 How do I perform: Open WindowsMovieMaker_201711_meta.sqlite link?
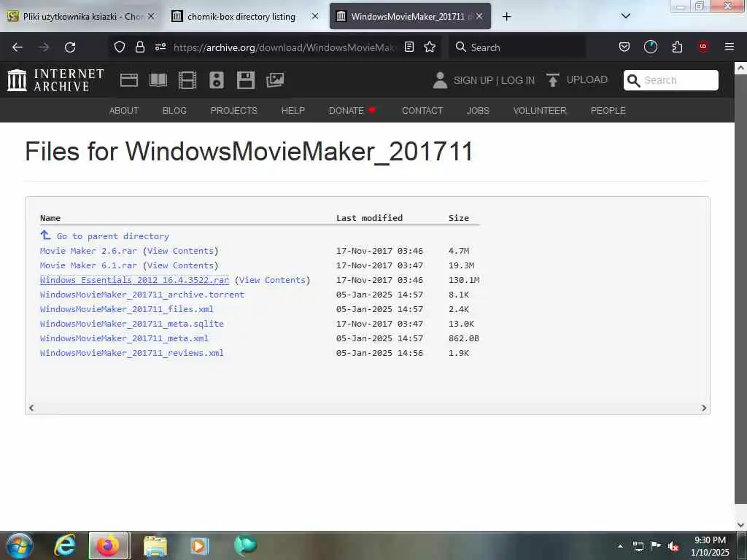[x=132, y=324]
